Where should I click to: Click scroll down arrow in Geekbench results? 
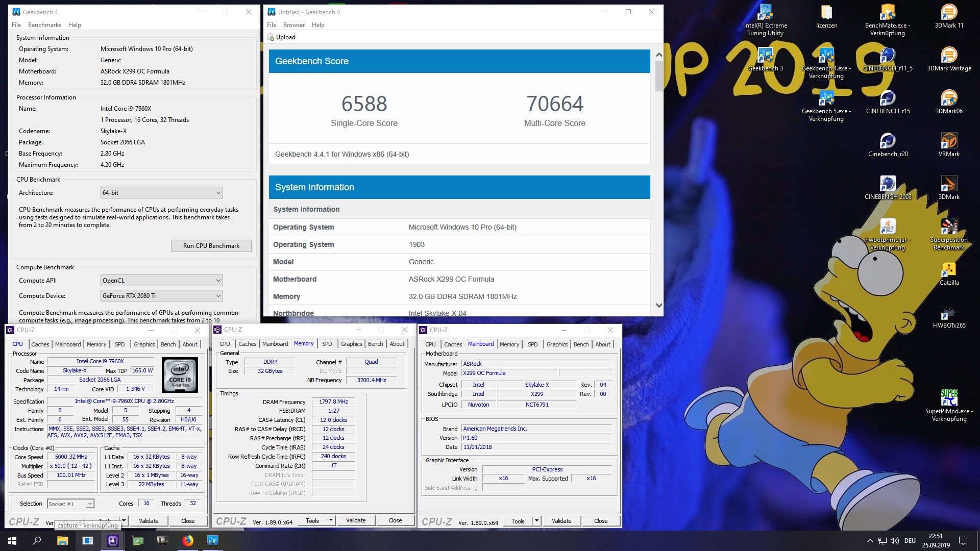(659, 306)
